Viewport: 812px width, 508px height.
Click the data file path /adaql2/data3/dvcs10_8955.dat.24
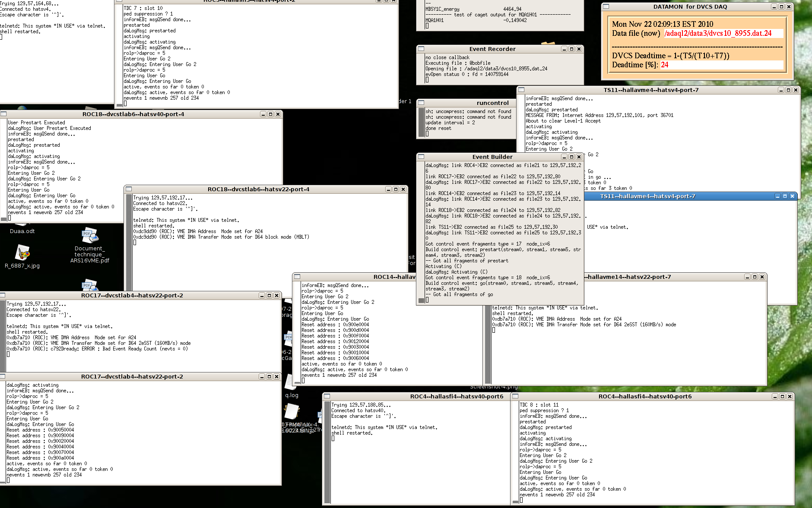click(718, 33)
